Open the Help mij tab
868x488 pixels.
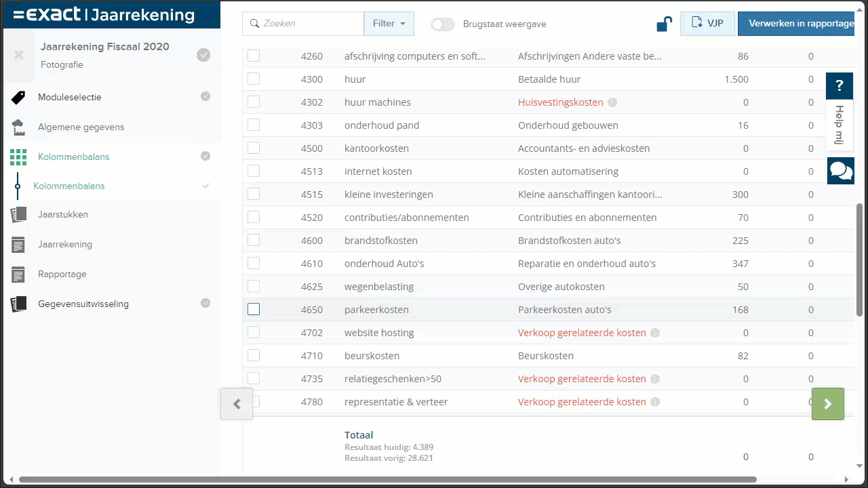point(840,125)
